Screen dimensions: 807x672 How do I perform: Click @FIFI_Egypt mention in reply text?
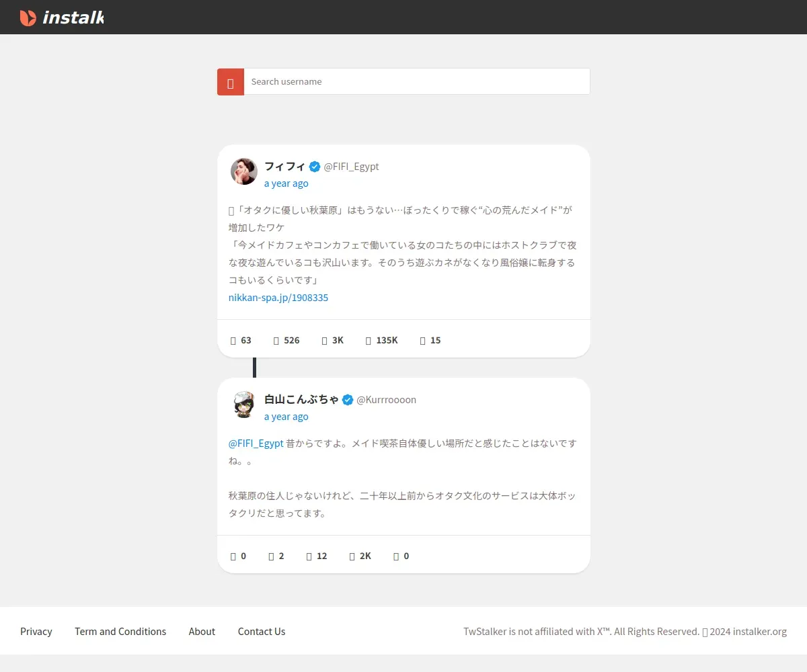point(256,444)
